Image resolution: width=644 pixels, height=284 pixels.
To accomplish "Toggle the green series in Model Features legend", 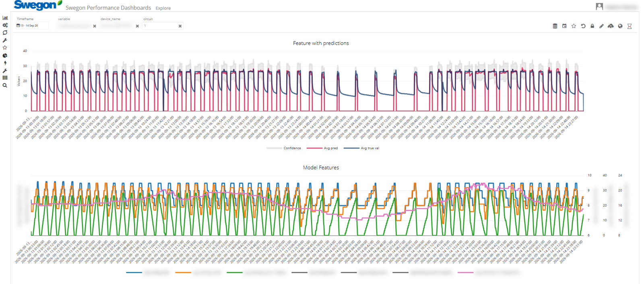I will [x=256, y=272].
